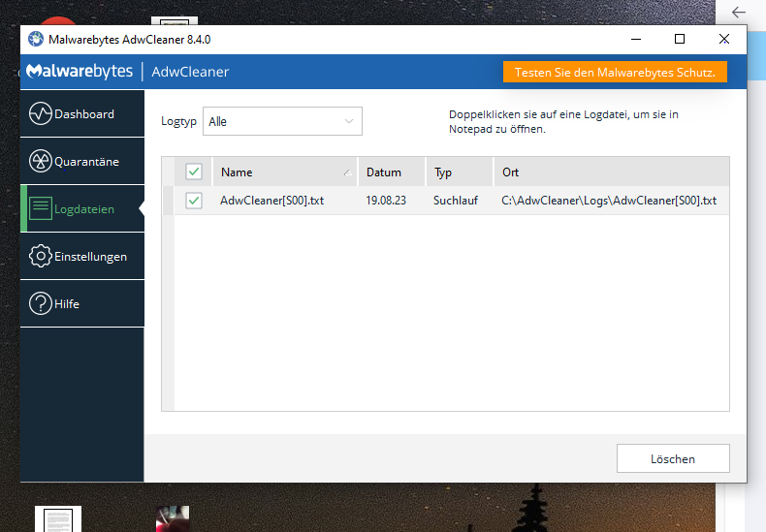Click the Logdateien document icon
The width and height of the screenshot is (766, 532).
click(x=41, y=208)
